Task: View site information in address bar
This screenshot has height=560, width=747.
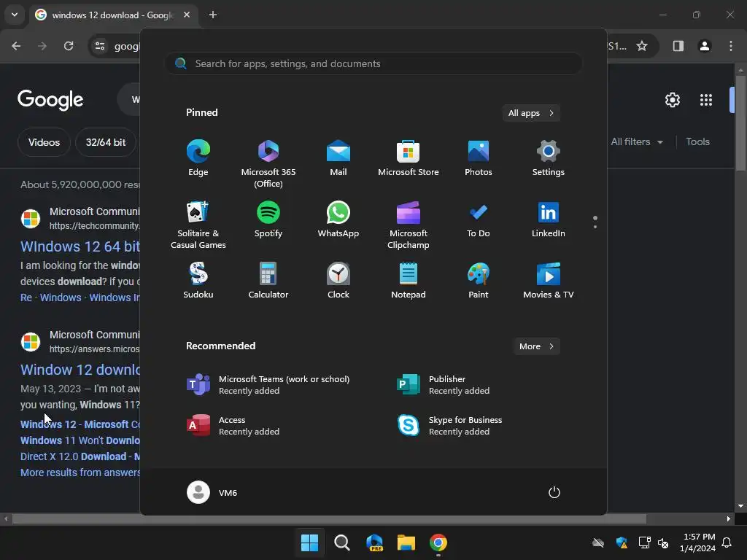Action: point(100,46)
